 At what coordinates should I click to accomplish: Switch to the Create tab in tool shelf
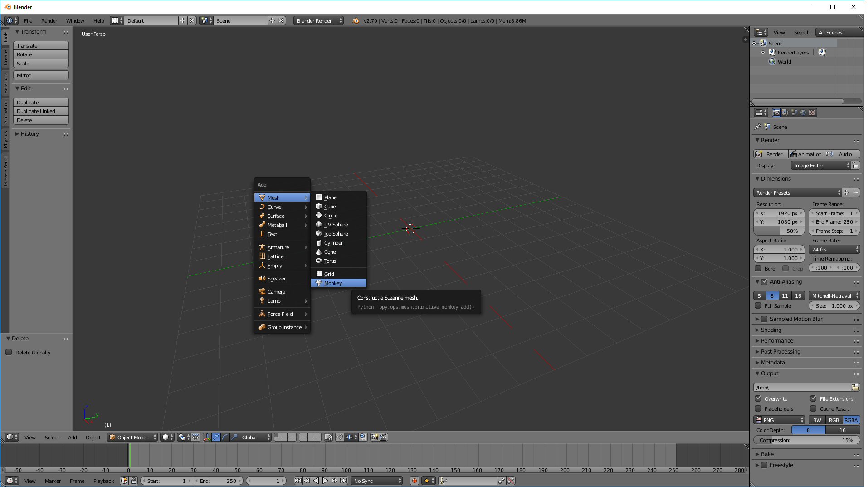tap(5, 58)
